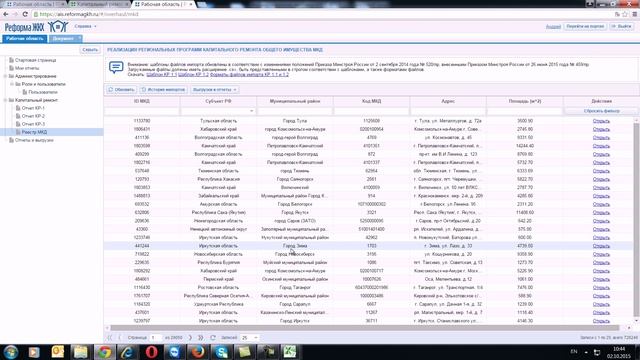Screen dimensions: 640x360
Task: Click Открыть link for the Город Тула row
Action: click(601, 121)
